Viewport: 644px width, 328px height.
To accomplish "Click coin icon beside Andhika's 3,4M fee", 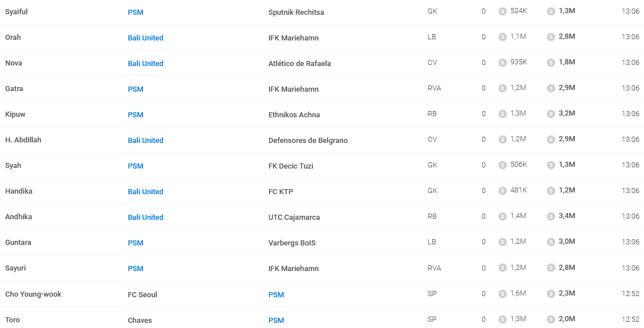I will click(551, 216).
